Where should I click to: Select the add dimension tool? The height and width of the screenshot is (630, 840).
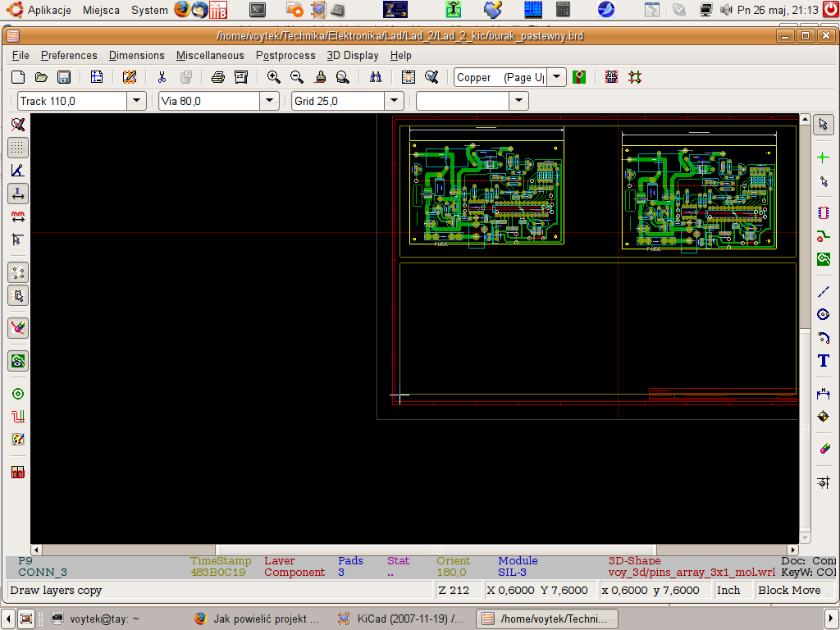point(824,394)
